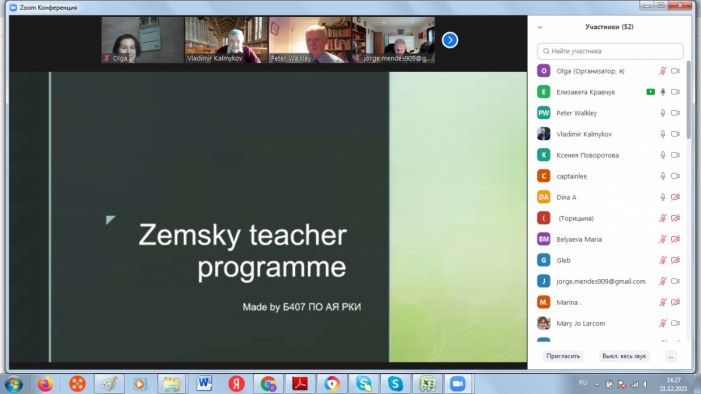The image size is (701, 394).
Task: Open Microsoft Word from taskbar
Action: pyautogui.click(x=204, y=384)
